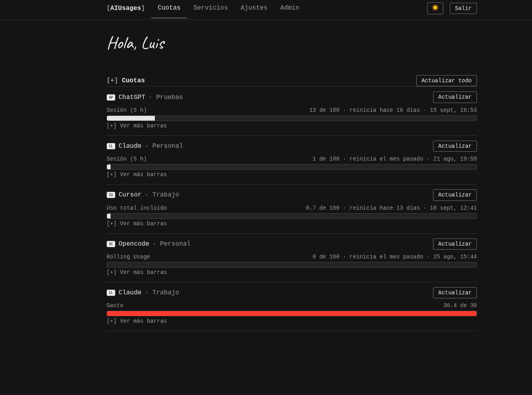Expand Ver más barras under Claude Trabajo
Screen dimensions: 532x395
pyautogui.click(x=137, y=321)
